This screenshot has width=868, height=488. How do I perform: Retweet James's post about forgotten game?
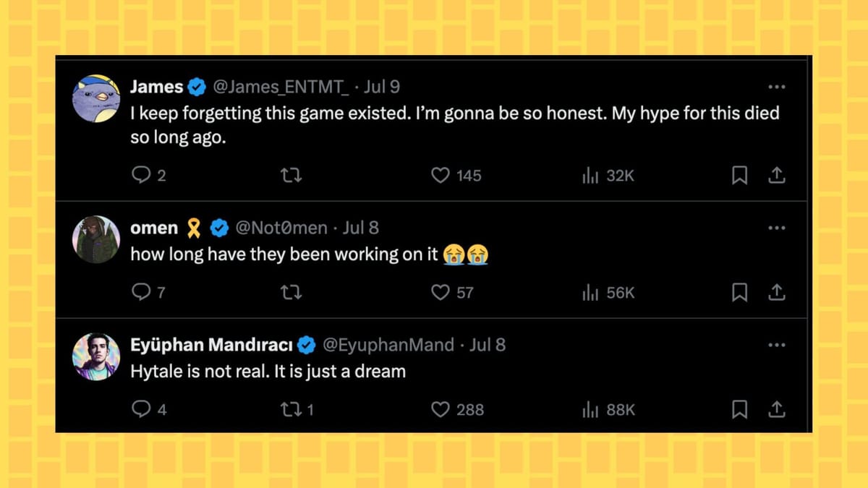291,175
